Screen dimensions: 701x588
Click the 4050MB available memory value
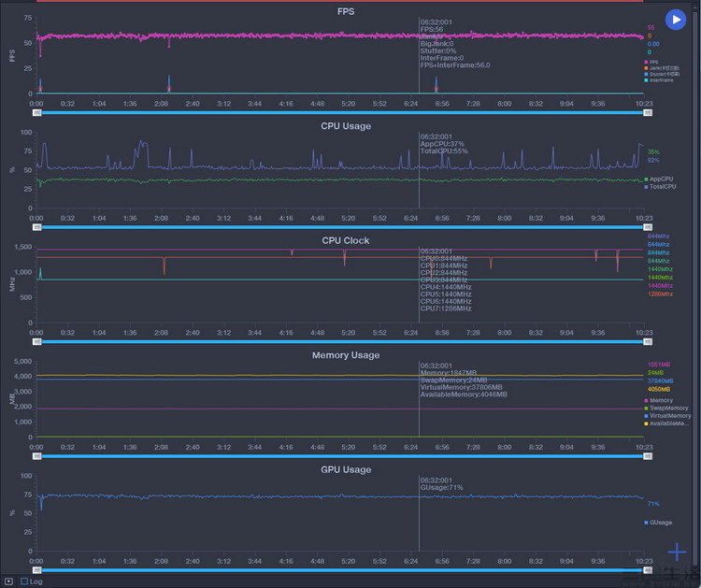(659, 390)
